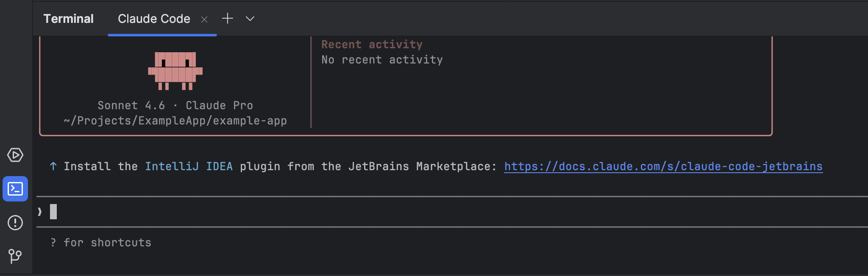Click the up arrow beside Install message

(53, 166)
